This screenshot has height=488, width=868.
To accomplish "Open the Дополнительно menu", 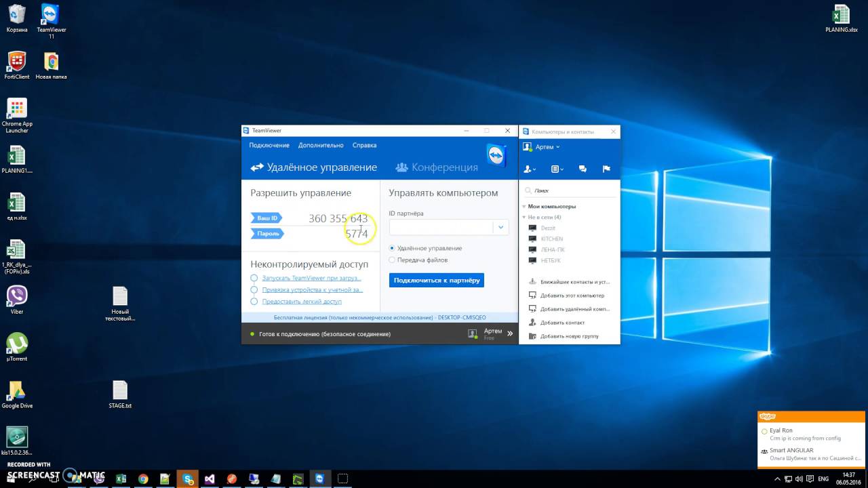I will coord(321,145).
